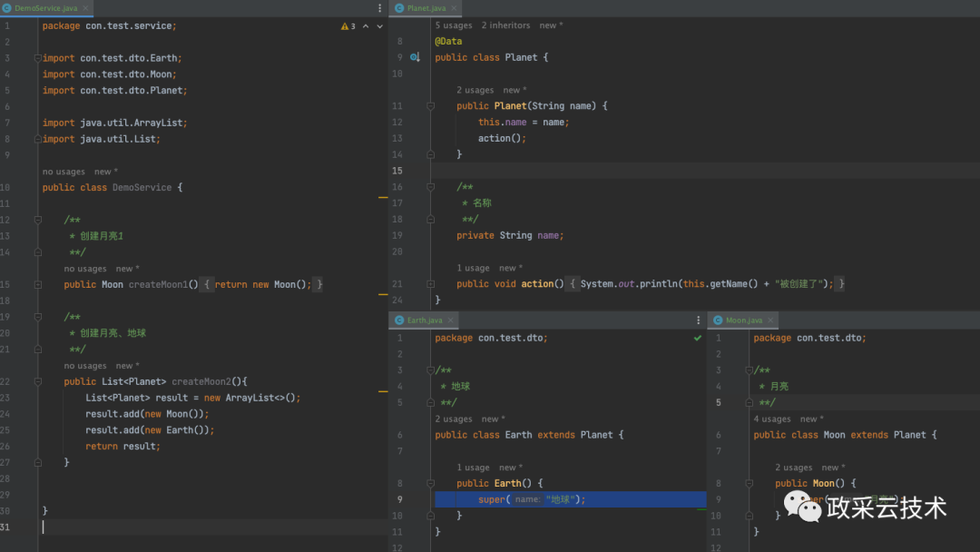
Task: Open the Earth.java tab options menu
Action: click(700, 320)
